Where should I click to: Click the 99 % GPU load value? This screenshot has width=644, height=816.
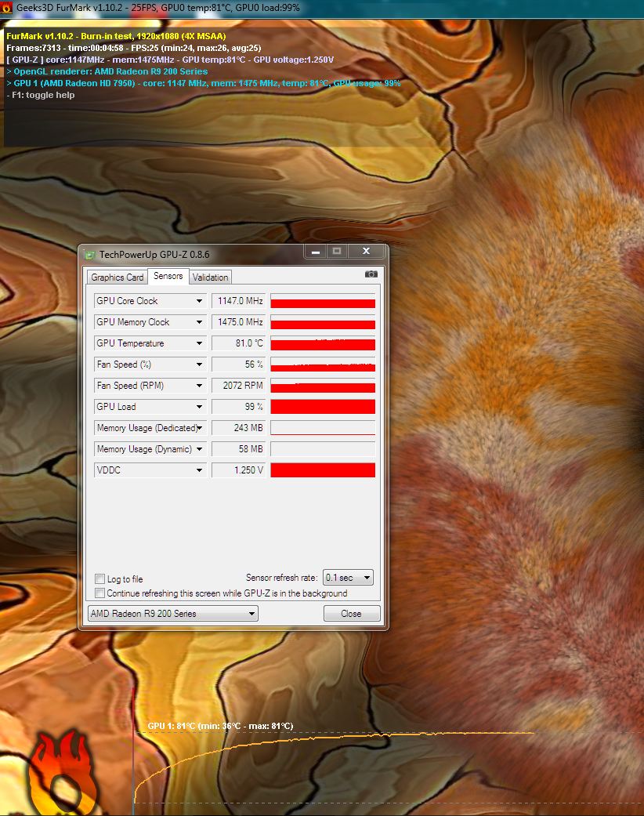239,407
